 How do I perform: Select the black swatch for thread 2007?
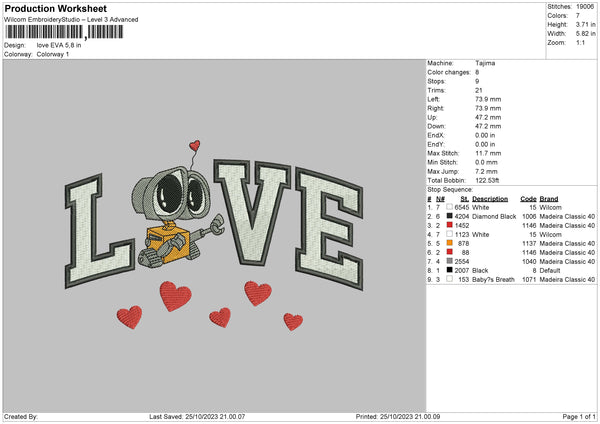[450, 270]
